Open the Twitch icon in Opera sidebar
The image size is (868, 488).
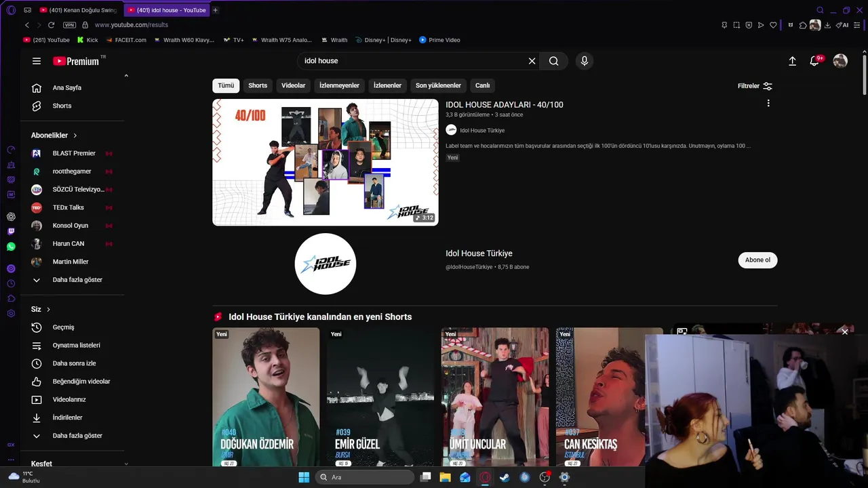pyautogui.click(x=11, y=232)
